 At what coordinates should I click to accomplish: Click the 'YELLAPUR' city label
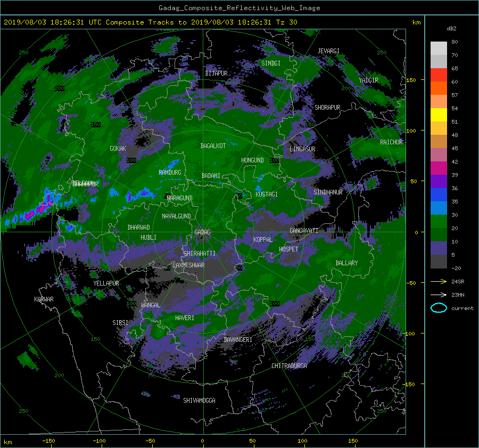click(x=106, y=283)
